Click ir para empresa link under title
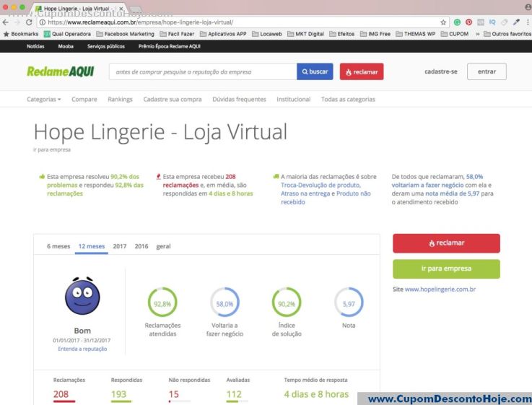Image resolution: width=532 pixels, height=405 pixels. [52, 149]
